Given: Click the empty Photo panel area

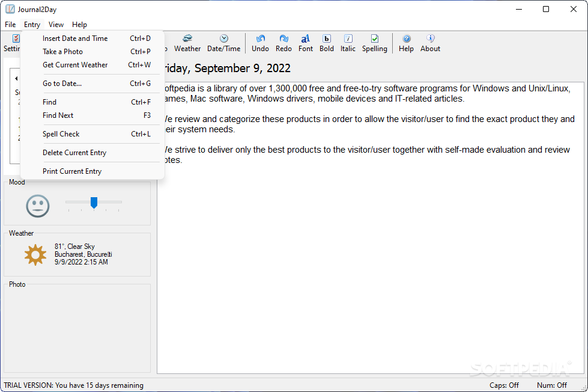Looking at the screenshot, I should coord(77,329).
